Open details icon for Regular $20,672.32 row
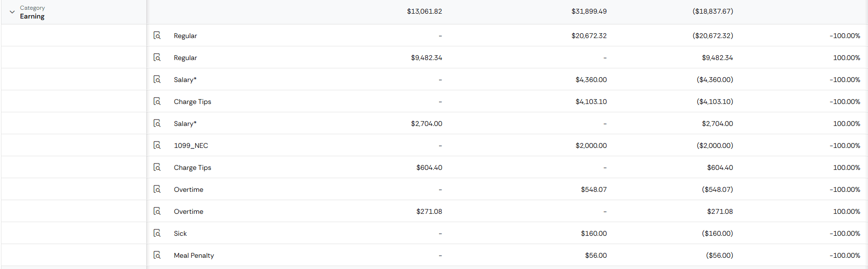 157,35
